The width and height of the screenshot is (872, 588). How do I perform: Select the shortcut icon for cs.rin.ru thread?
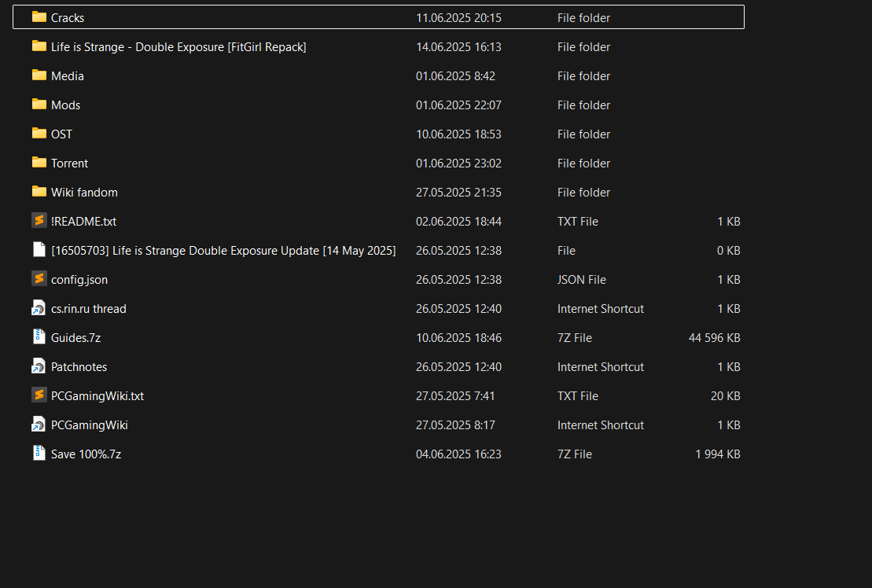coord(39,308)
